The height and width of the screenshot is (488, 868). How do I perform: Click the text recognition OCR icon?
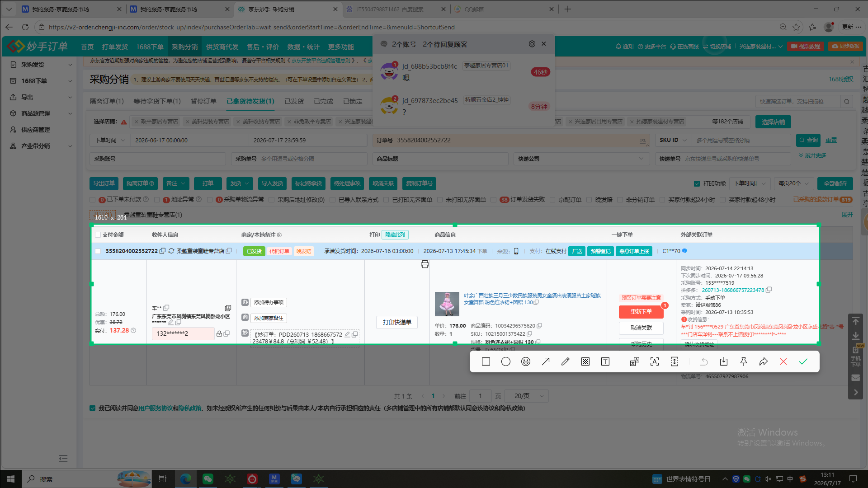point(655,361)
